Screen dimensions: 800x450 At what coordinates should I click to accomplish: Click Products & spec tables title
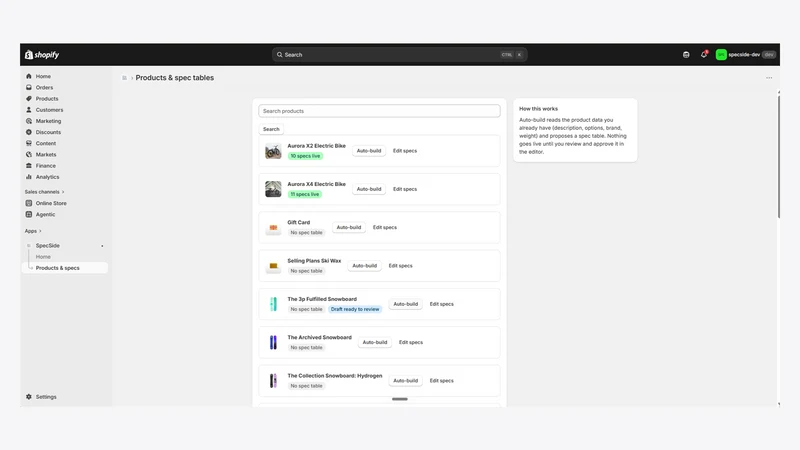pos(174,78)
